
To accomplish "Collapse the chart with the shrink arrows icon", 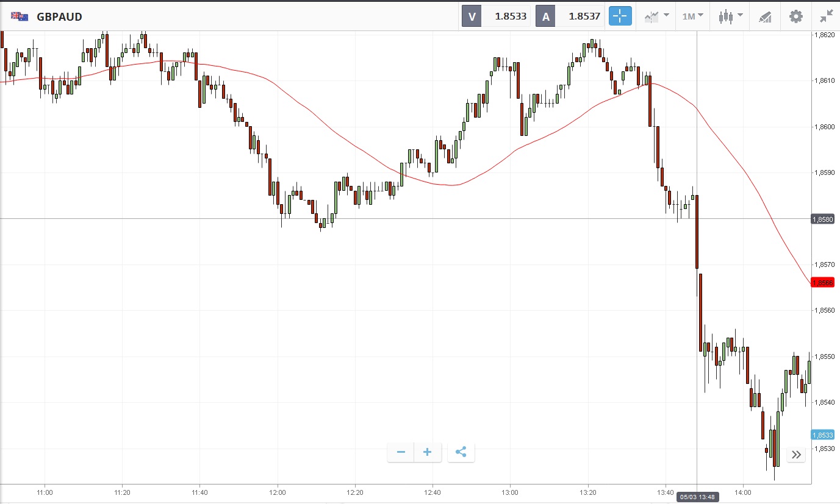I will [x=826, y=16].
